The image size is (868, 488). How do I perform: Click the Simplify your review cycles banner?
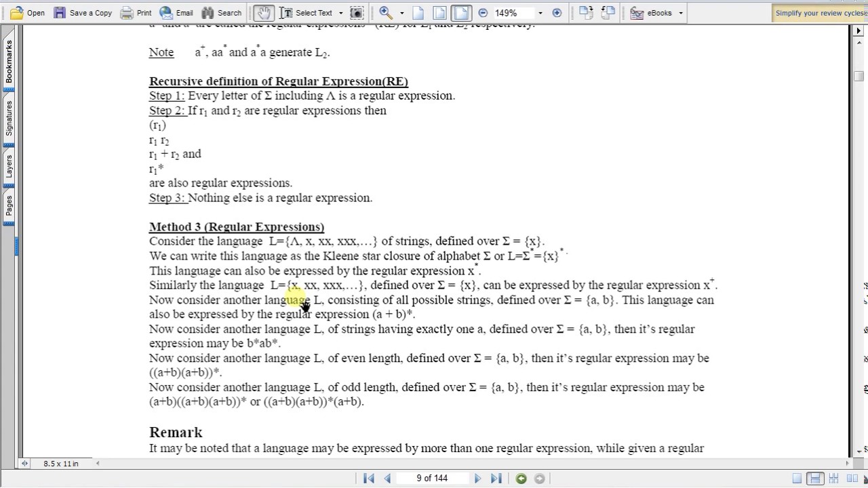819,13
